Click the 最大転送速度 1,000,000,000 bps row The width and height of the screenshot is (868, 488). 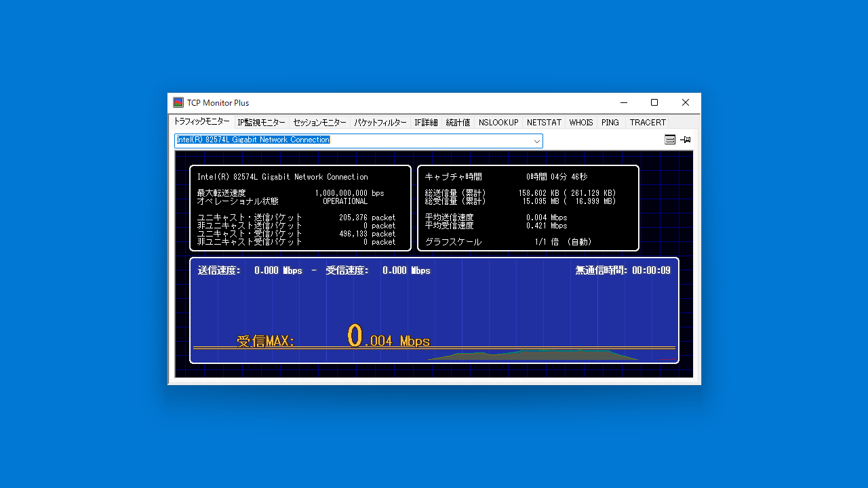coord(290,193)
